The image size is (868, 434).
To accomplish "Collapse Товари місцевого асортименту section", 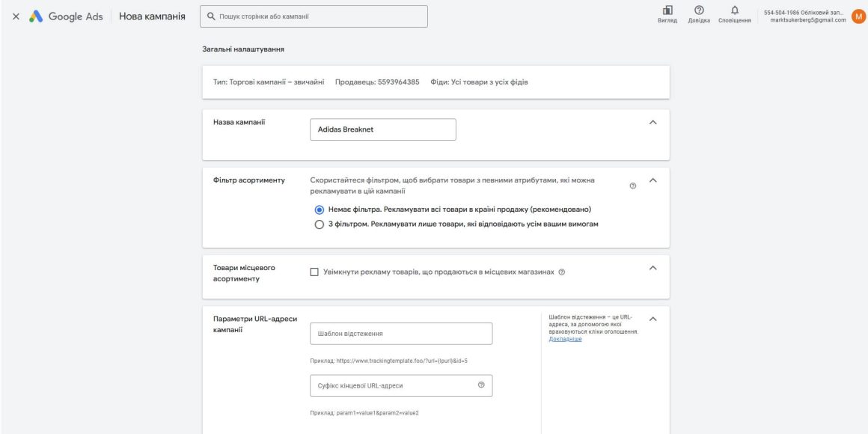I will point(652,268).
